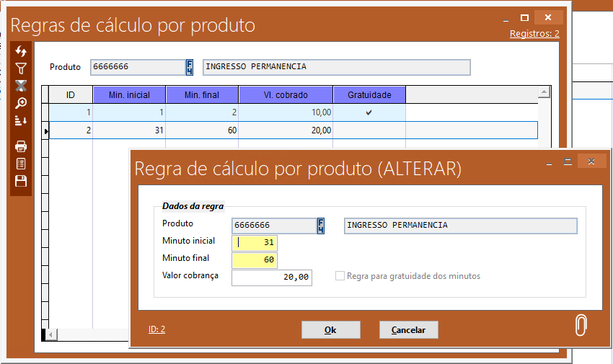
Task: Click dialog INGRESSO PERMANENCIA description field
Action: click(x=461, y=226)
